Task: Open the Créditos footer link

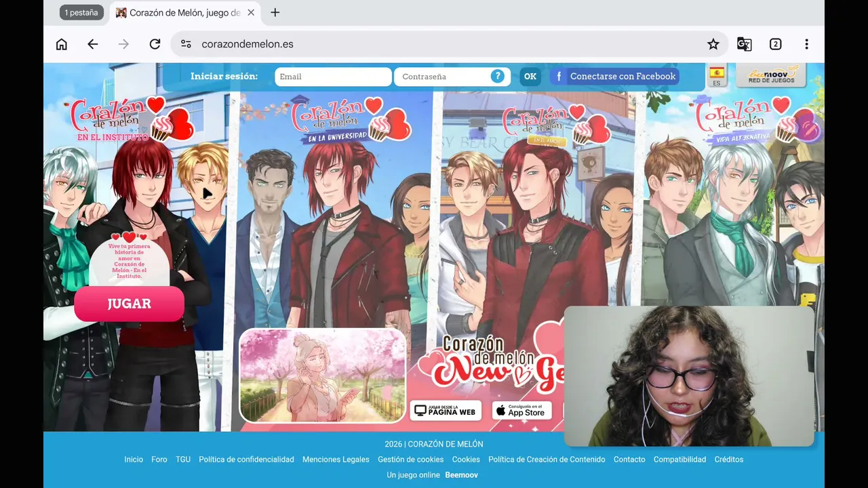Action: (729, 460)
